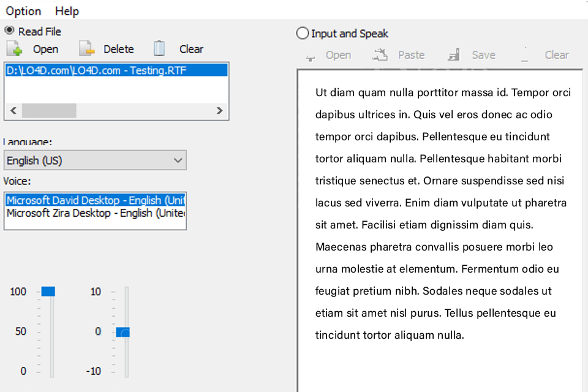Click the file list horizontal scrollbar thumb

tap(49, 111)
